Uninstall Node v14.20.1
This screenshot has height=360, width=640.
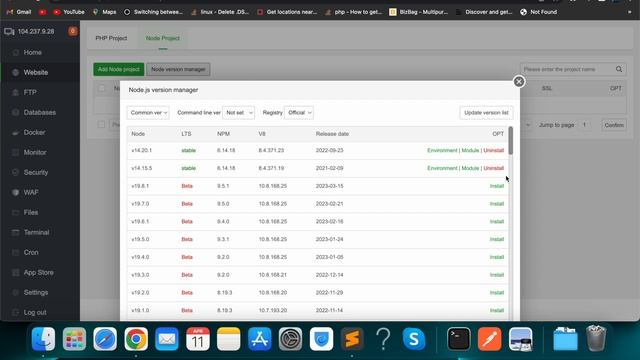pos(493,151)
